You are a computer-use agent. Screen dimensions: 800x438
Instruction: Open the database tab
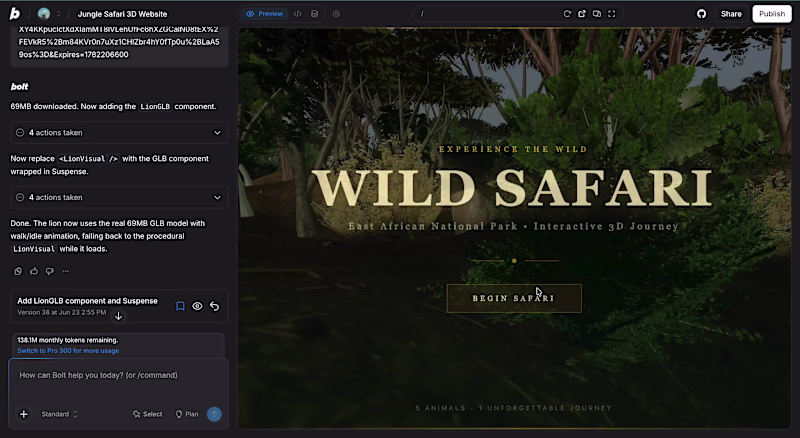tap(315, 14)
